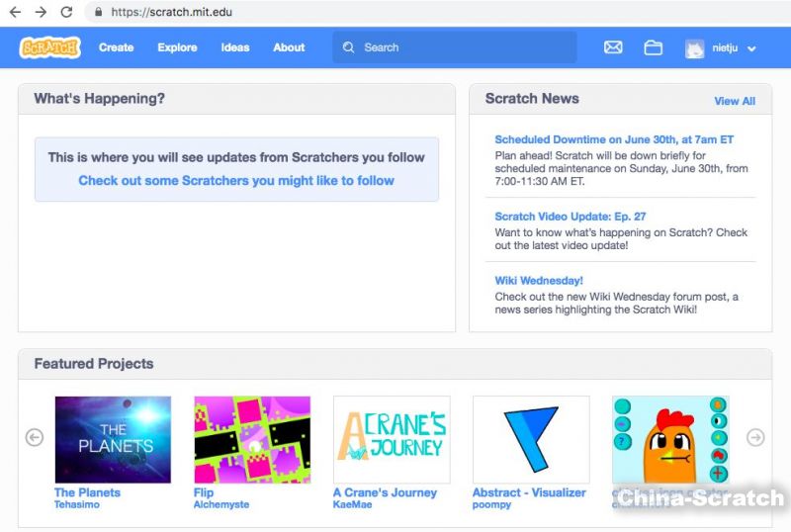Open the My Stuff folder icon
The image size is (791, 532).
653,47
